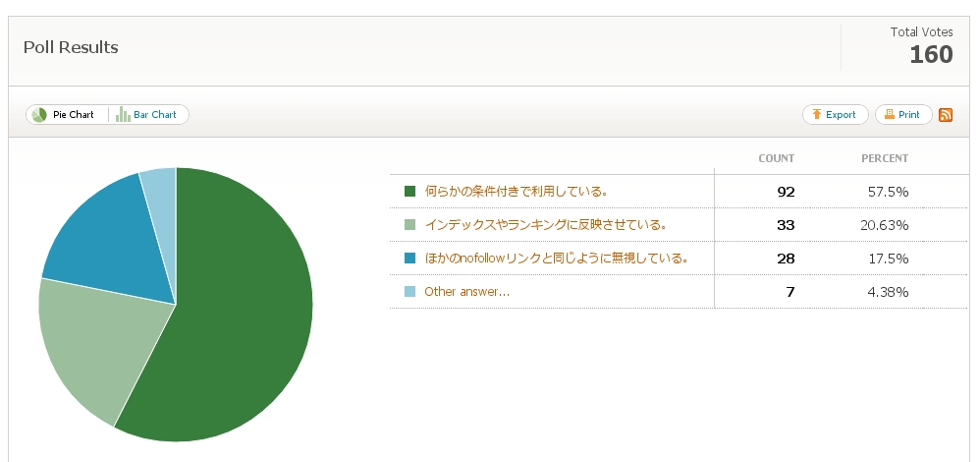980x462 pixels.
Task: Switch to Bar Chart view
Action: coord(148,115)
